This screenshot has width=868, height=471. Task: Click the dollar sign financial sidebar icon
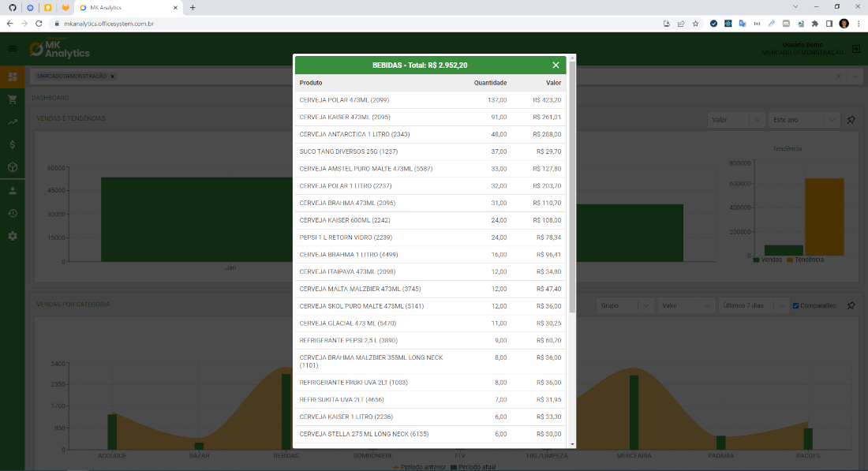pos(11,144)
